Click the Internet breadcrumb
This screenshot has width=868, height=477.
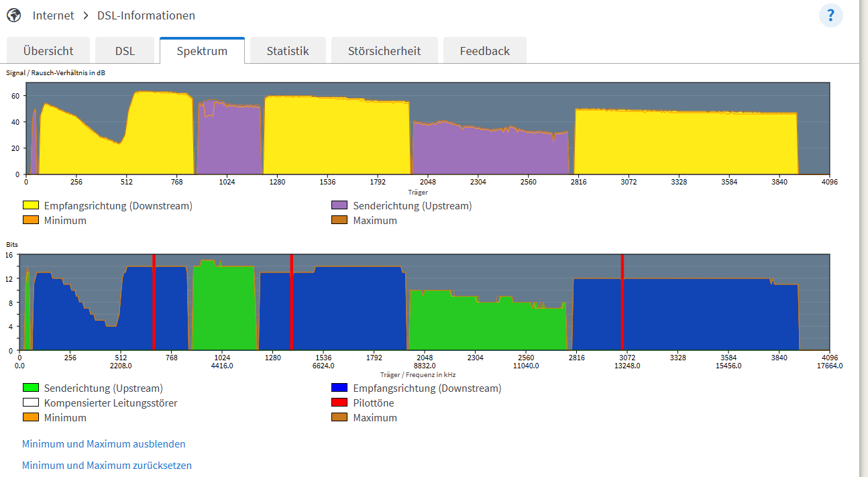point(53,15)
